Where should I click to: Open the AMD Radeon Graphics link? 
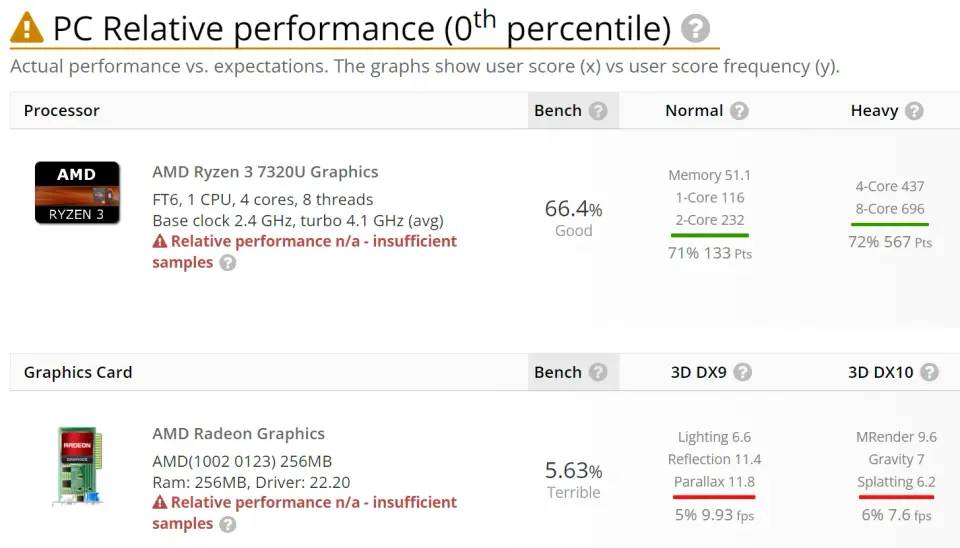click(238, 434)
